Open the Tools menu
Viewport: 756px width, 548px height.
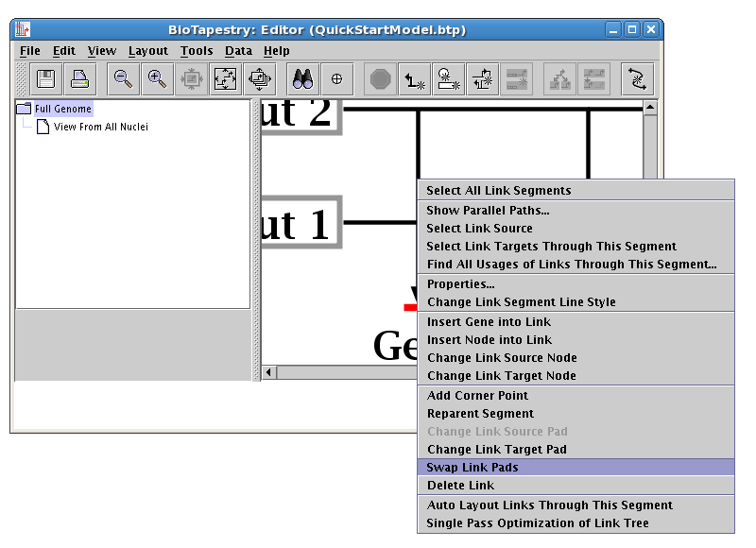197,51
